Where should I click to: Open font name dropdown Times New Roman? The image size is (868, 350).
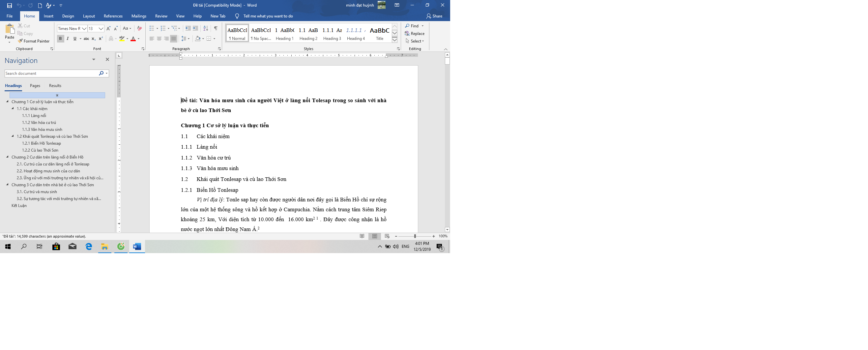[x=84, y=29]
